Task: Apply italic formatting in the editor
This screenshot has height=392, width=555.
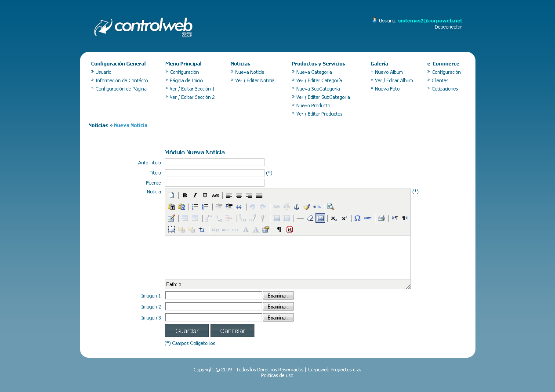Action: (x=195, y=196)
